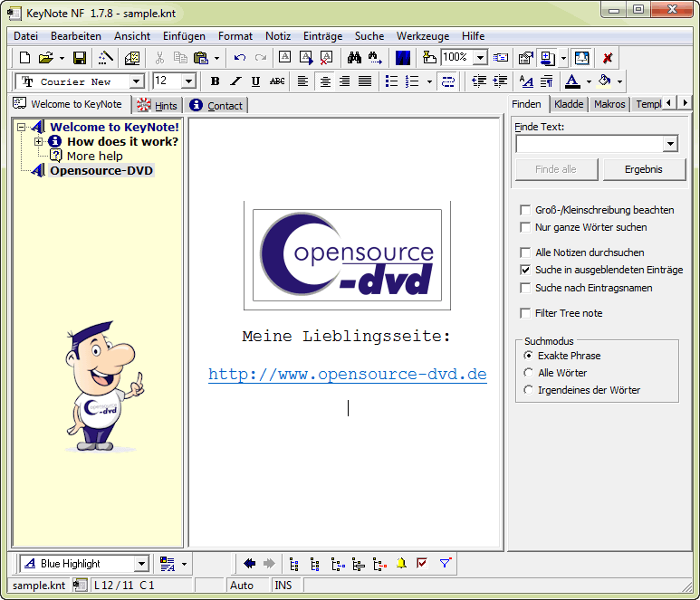The width and height of the screenshot is (700, 600).
Task: Open the Einfügen menu
Action: tap(184, 36)
